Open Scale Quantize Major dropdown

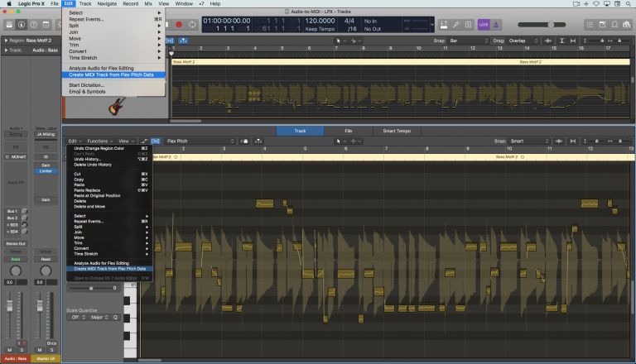tap(99, 318)
